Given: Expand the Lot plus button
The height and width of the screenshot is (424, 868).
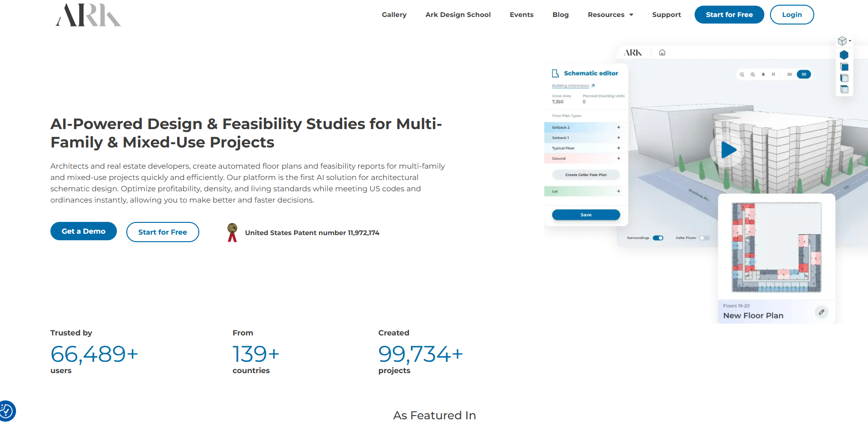Looking at the screenshot, I should pyautogui.click(x=619, y=191).
